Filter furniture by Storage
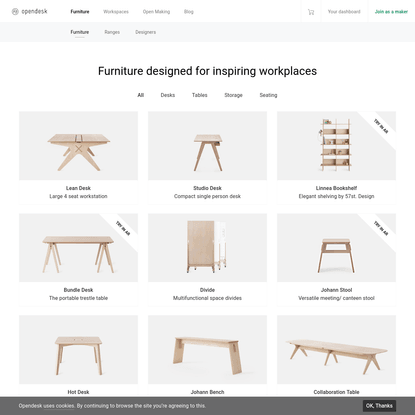 [x=233, y=95]
